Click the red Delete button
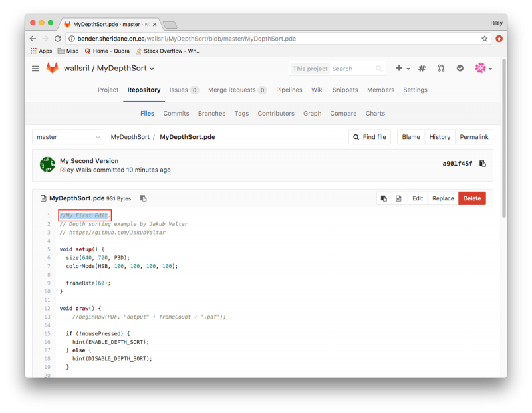This screenshot has width=532, height=413. 472,198
